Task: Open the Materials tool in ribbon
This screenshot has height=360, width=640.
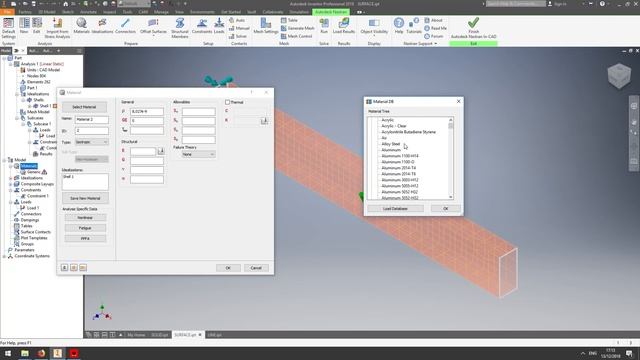Action: 81,26
